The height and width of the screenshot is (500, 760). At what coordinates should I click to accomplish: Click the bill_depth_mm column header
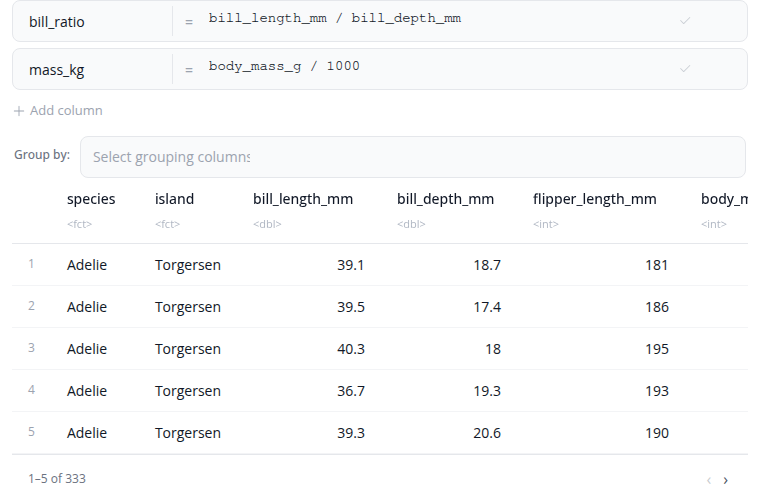point(445,199)
